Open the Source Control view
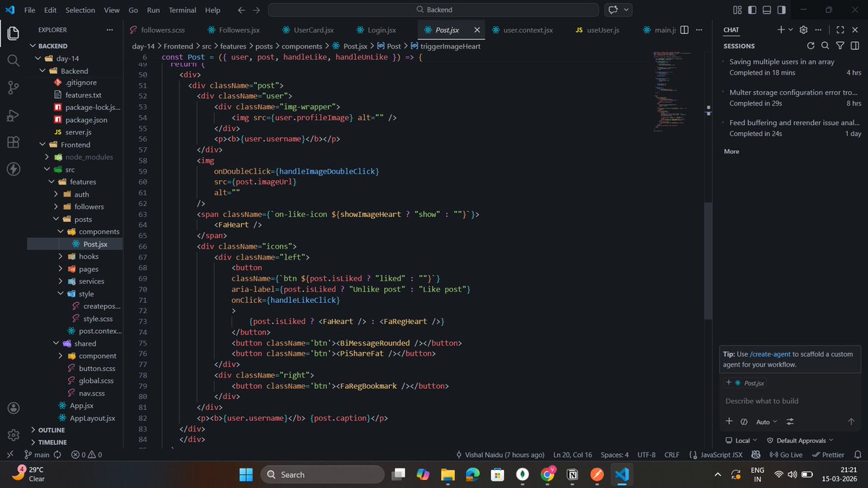This screenshot has height=488, width=868. 13,87
